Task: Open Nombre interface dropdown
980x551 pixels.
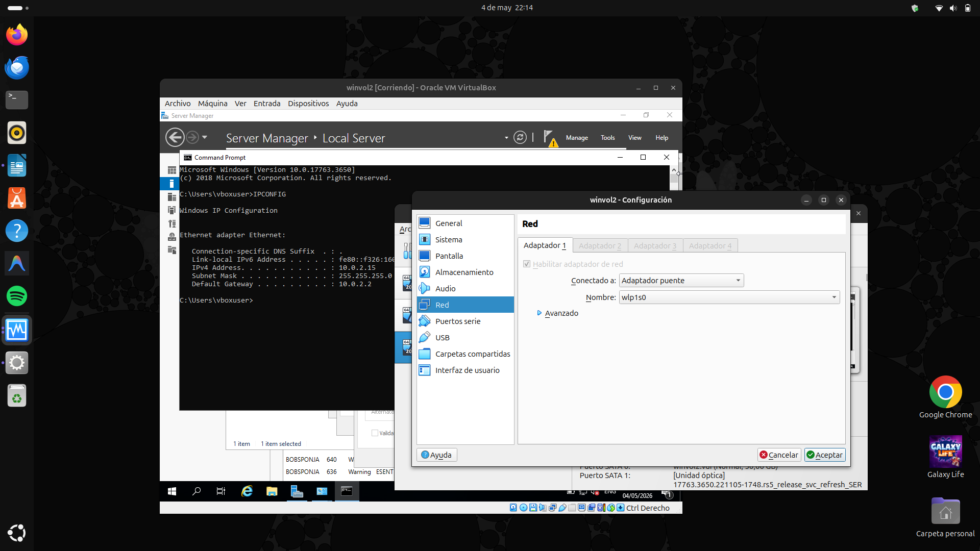Action: pos(729,297)
